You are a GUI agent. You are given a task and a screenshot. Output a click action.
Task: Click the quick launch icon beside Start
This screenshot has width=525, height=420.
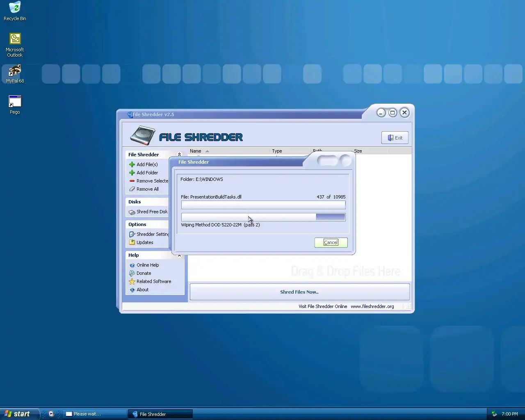click(x=51, y=414)
